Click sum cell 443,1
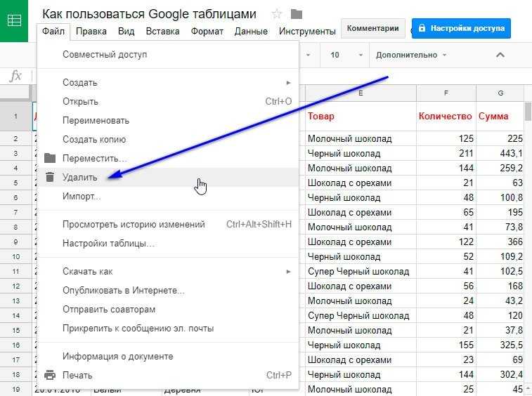 (x=500, y=153)
